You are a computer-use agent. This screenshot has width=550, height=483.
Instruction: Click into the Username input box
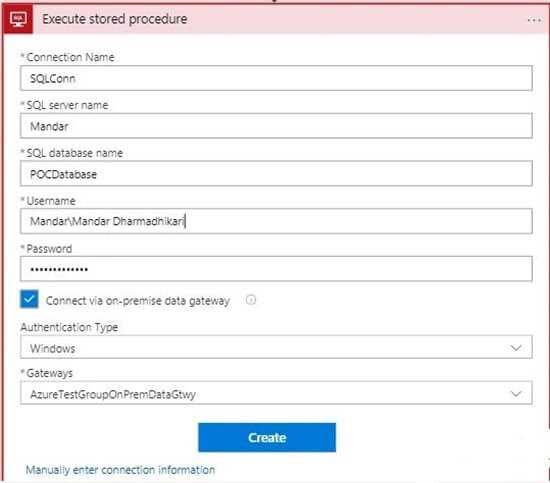coord(276,221)
